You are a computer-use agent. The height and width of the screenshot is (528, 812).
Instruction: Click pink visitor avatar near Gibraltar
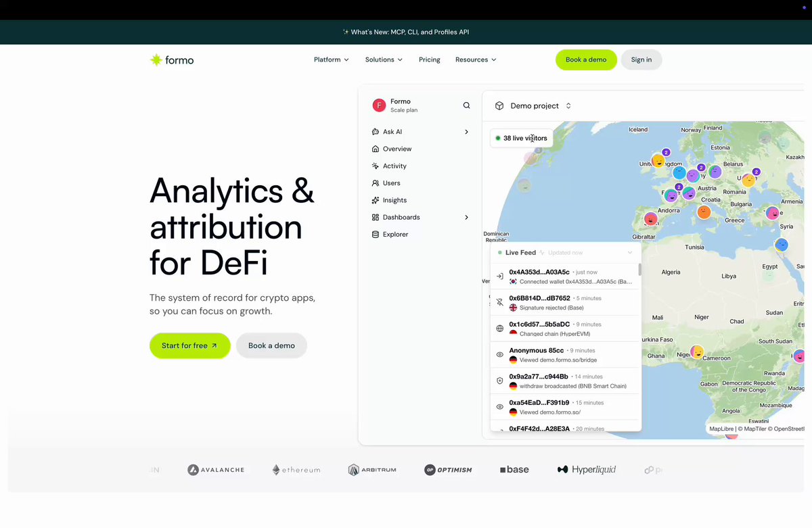click(x=650, y=219)
